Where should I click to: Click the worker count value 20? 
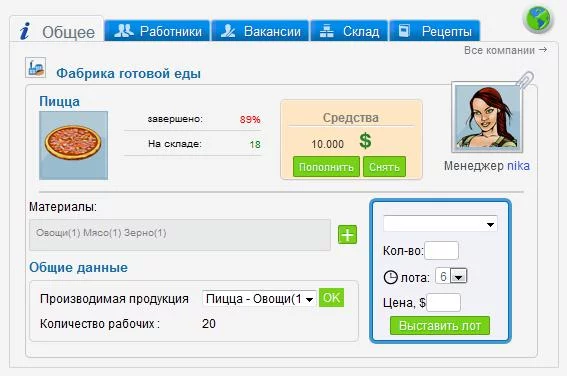(209, 324)
